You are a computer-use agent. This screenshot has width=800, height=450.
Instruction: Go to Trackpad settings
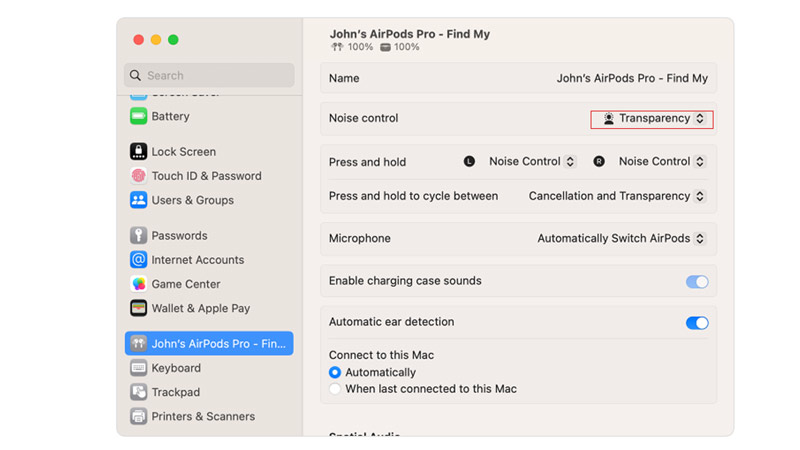209,392
